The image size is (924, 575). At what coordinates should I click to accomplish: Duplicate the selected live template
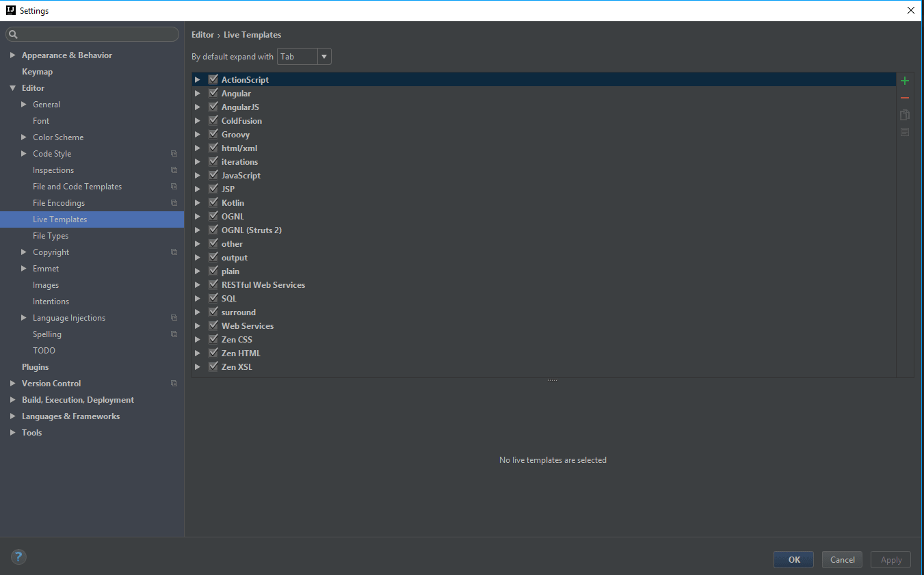(x=904, y=114)
